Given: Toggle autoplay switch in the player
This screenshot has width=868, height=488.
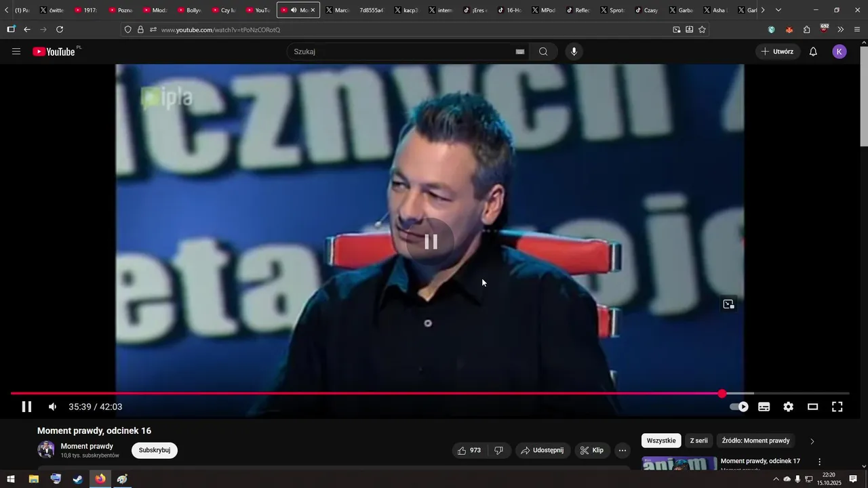Looking at the screenshot, I should pos(739,407).
